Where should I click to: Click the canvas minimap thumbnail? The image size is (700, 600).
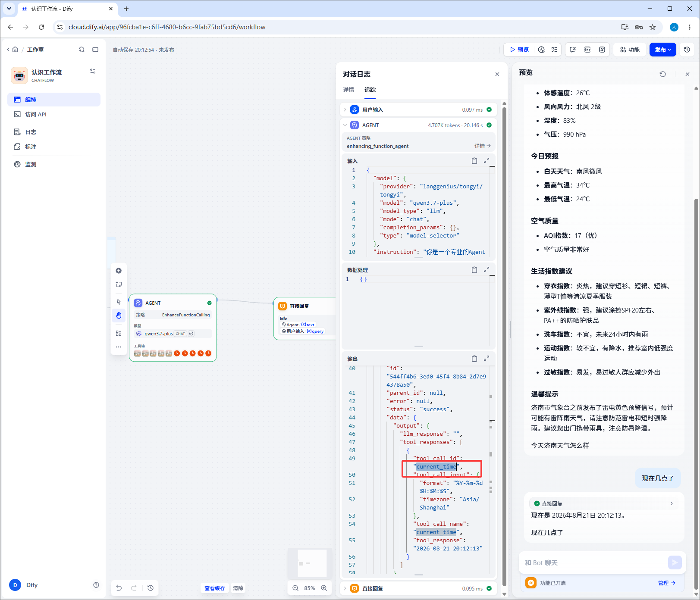point(310,563)
